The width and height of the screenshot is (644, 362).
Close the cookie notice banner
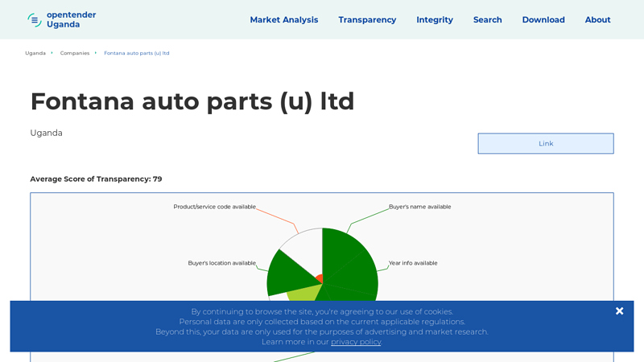coord(619,311)
